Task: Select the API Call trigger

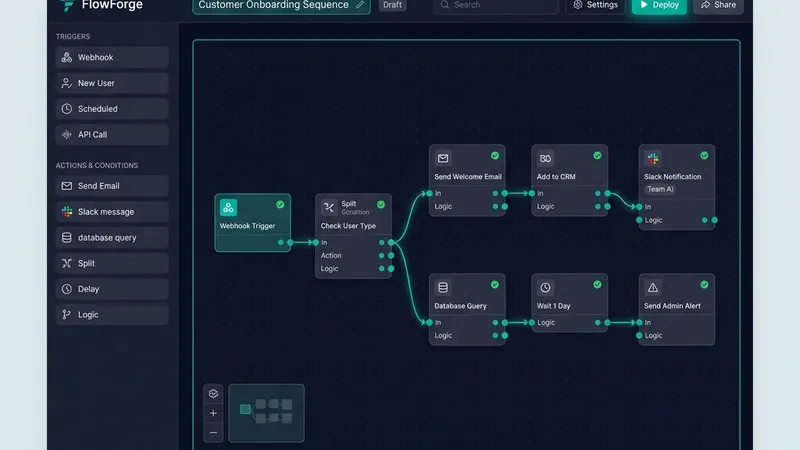Action: (112, 135)
